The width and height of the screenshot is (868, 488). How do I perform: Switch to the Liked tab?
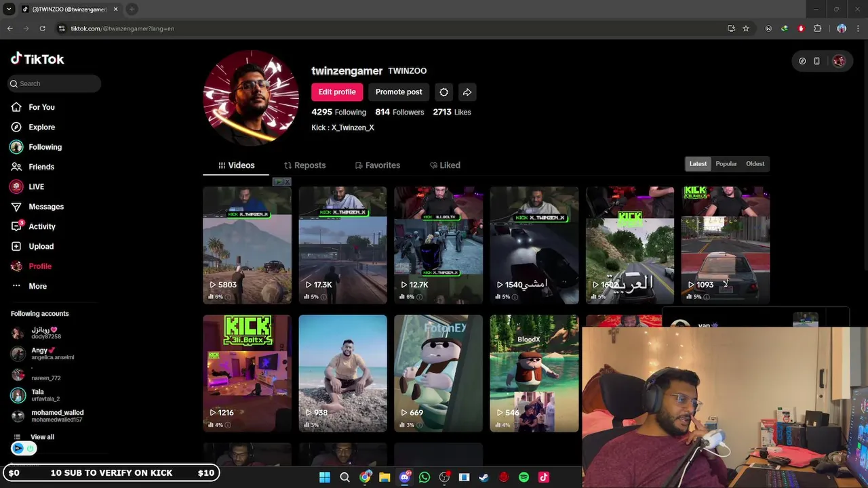pos(445,165)
